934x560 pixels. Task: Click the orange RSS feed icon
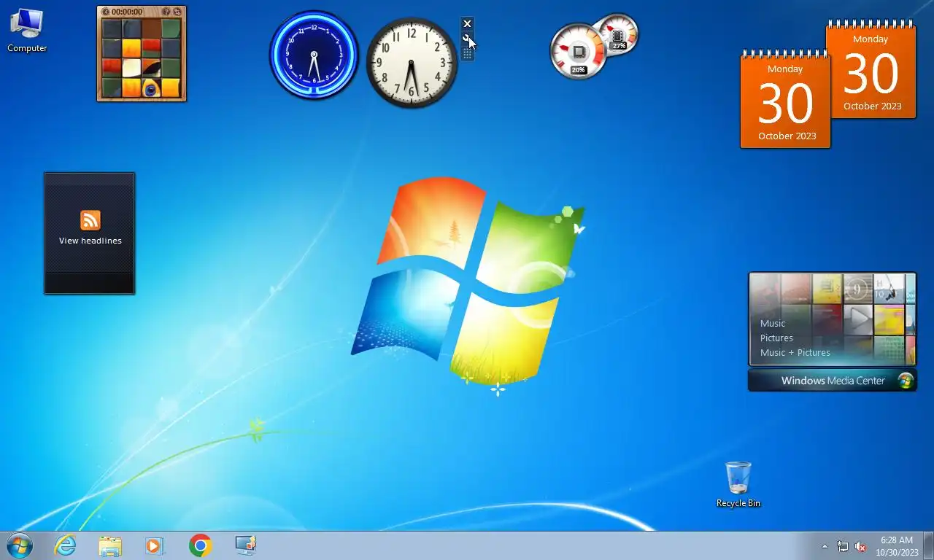(90, 220)
